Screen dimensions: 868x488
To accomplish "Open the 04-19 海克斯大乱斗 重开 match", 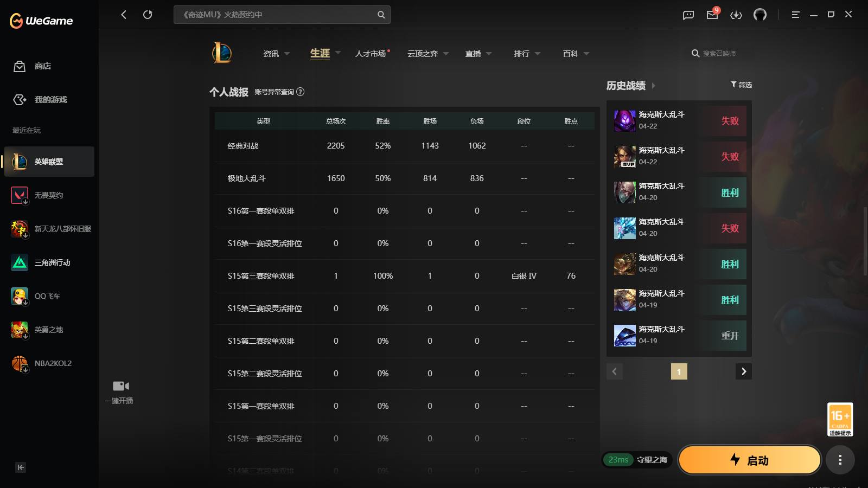I will tap(679, 336).
